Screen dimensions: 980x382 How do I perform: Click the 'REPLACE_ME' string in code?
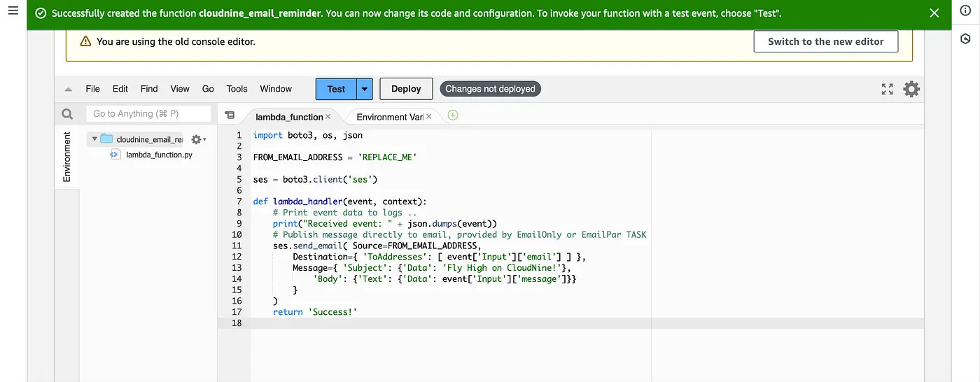[x=387, y=157]
